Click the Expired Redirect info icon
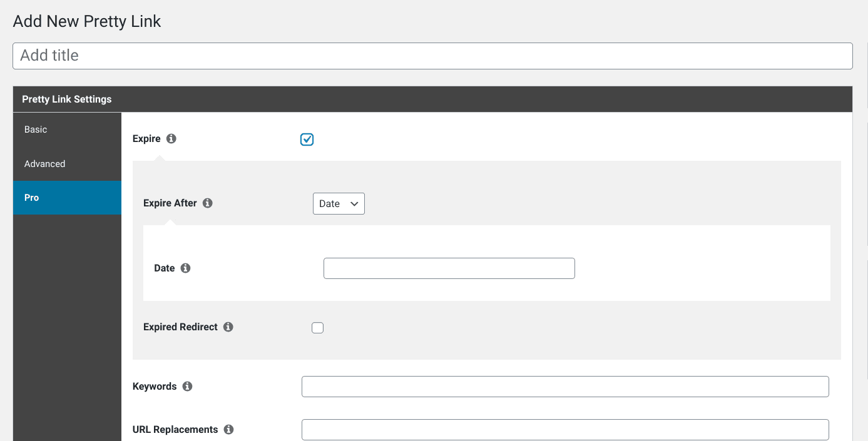 coord(228,327)
